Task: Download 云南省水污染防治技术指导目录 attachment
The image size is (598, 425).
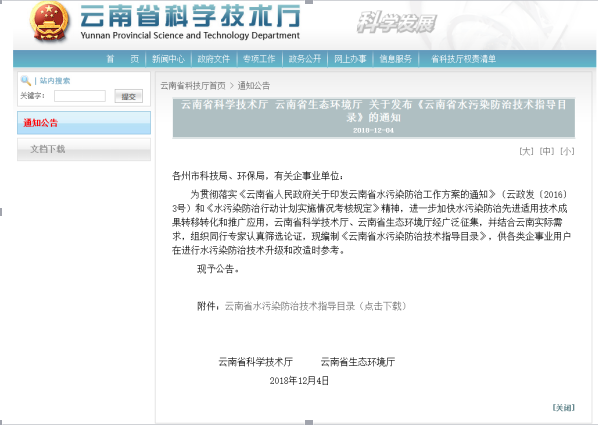Action: [x=315, y=306]
